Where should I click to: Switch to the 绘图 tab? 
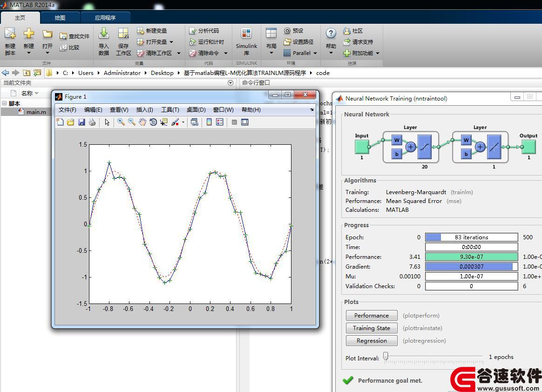coord(60,18)
